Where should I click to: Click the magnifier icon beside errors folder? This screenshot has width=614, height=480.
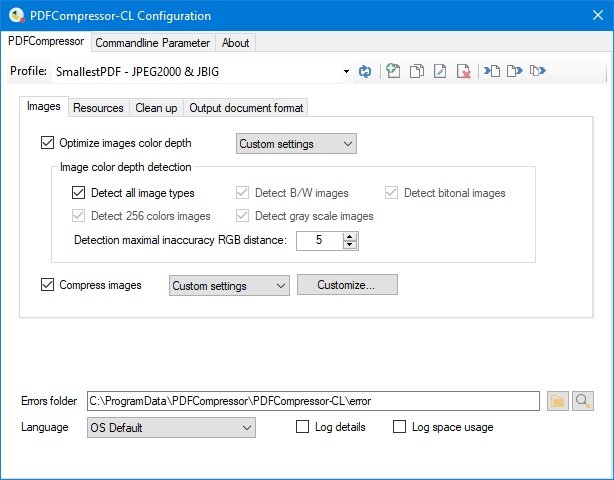coord(583,401)
